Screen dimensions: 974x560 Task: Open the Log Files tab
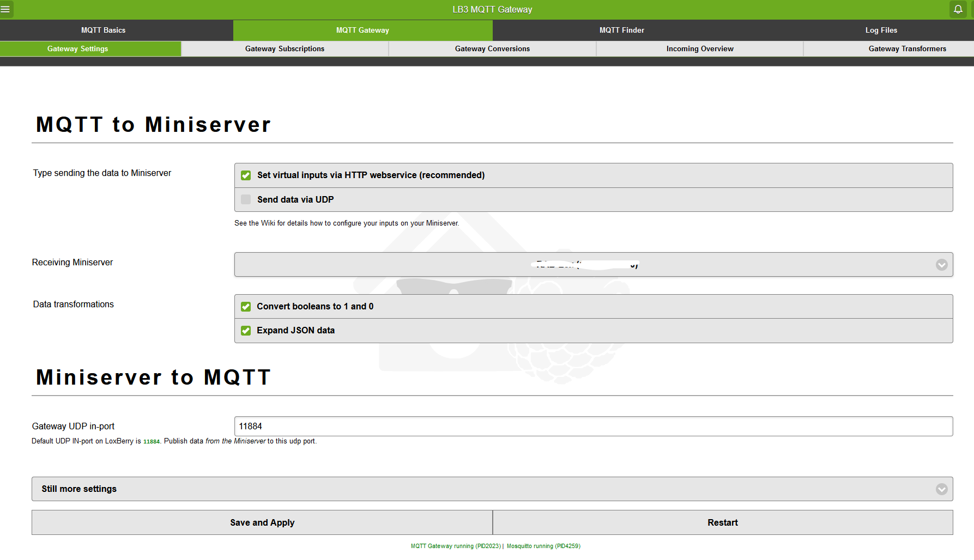tap(881, 31)
